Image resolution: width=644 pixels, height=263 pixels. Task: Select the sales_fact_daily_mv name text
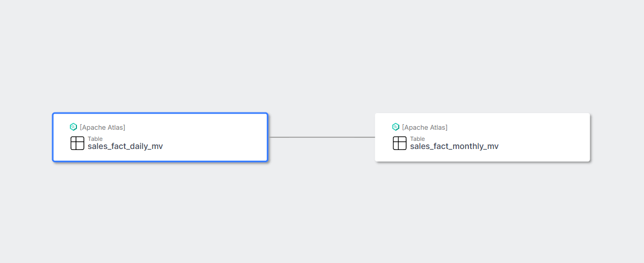tap(125, 146)
